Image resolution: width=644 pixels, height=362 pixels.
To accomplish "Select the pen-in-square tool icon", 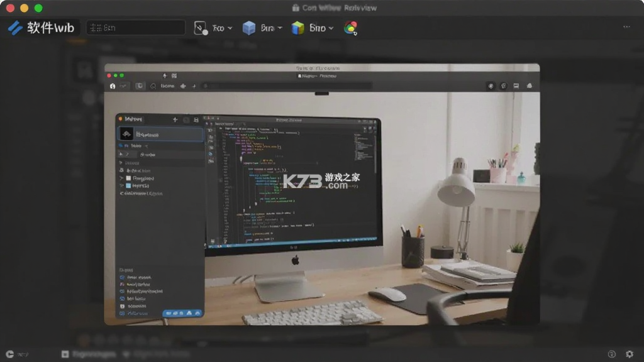I will click(x=201, y=28).
